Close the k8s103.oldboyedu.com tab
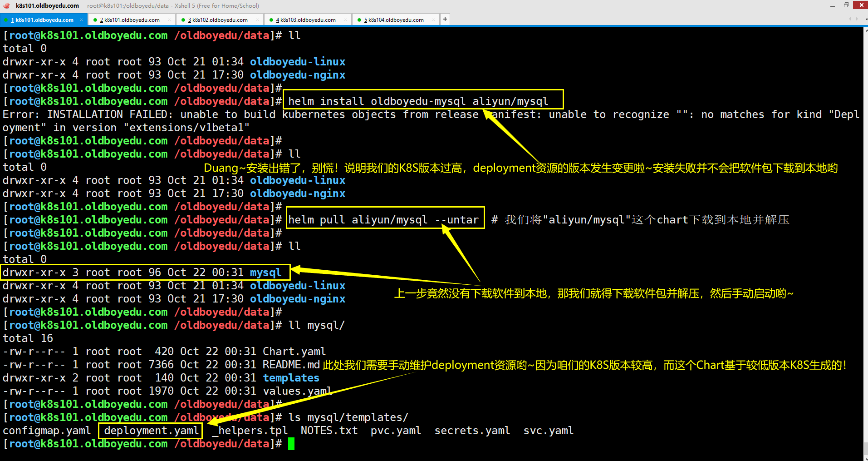 click(345, 20)
